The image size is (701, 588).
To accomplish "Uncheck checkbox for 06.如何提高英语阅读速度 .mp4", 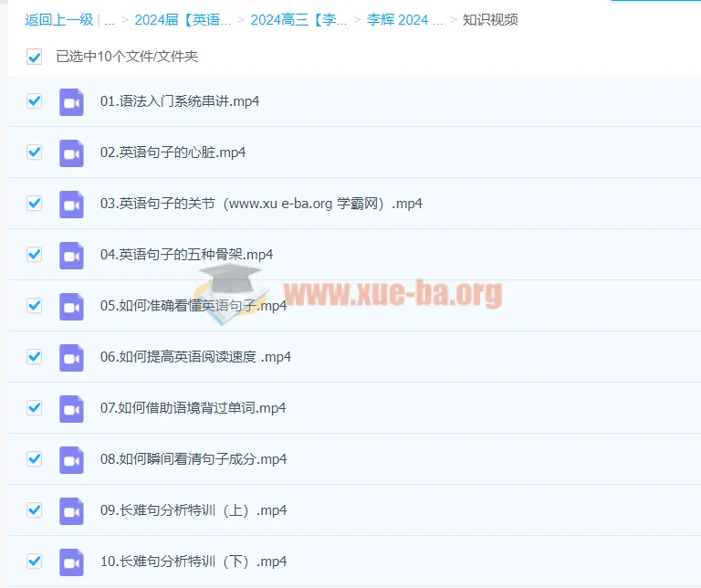I will click(x=35, y=356).
